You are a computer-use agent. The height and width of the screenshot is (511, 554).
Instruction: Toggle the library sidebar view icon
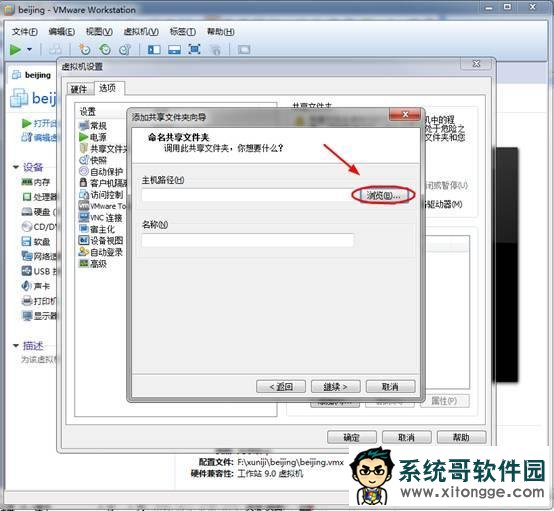click(154, 49)
